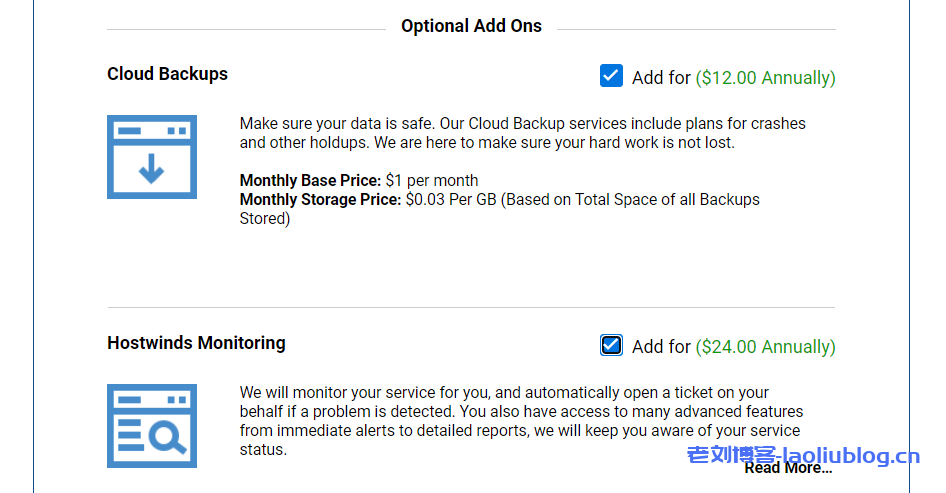
Task: Click the green ($12.00 Annually) price text
Action: 765,78
